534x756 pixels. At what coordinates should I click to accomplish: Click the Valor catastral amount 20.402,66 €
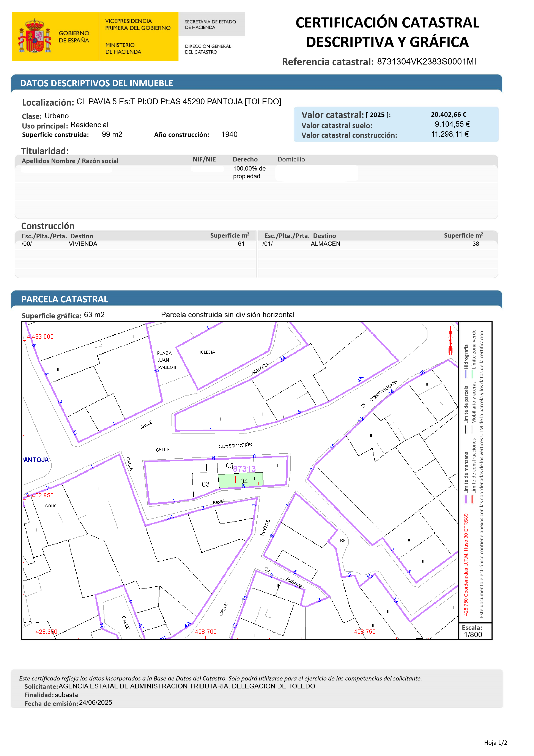tap(449, 115)
